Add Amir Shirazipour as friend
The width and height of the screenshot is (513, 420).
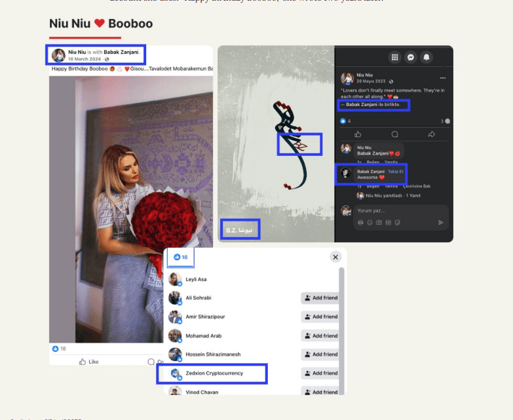320,316
